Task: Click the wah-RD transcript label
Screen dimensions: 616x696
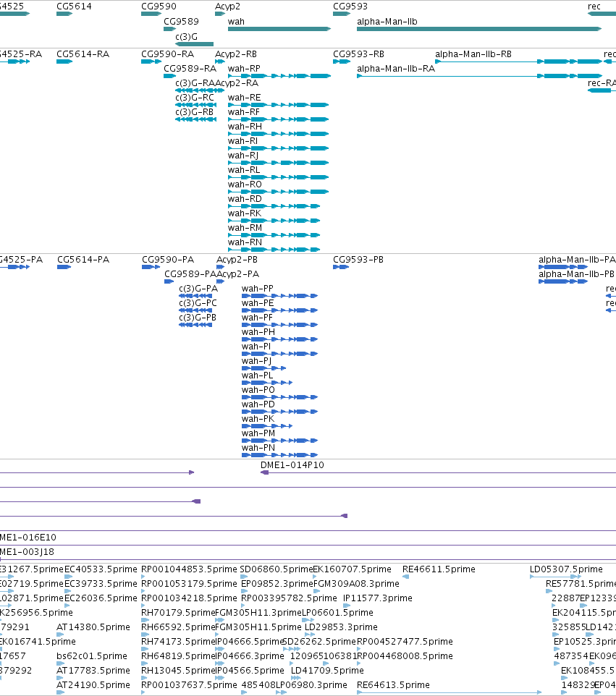Action: [x=245, y=199]
